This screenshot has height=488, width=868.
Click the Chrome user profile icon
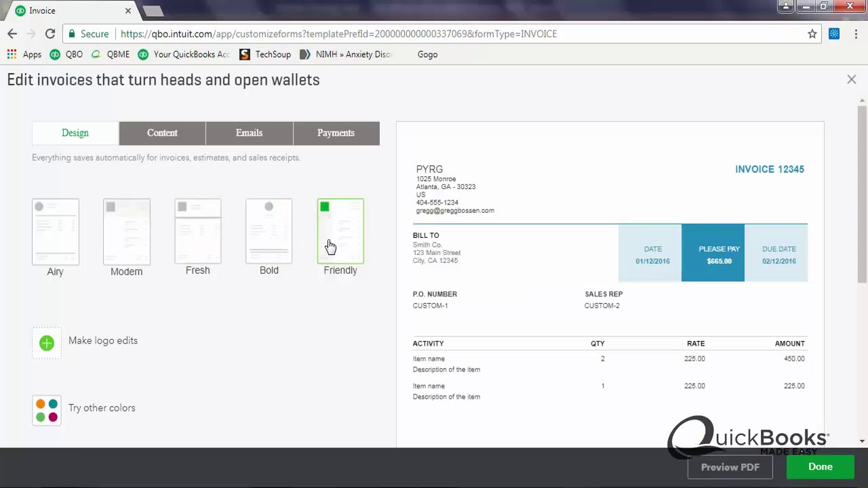click(x=785, y=6)
